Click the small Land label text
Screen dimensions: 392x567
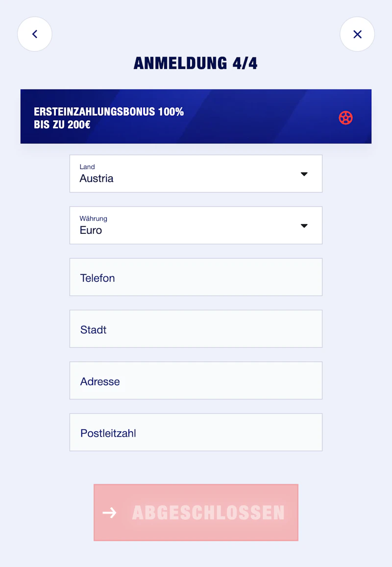click(x=87, y=167)
